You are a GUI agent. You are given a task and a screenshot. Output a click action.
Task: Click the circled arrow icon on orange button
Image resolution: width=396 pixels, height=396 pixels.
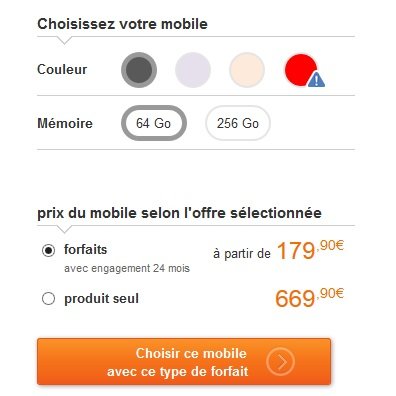coord(280,362)
